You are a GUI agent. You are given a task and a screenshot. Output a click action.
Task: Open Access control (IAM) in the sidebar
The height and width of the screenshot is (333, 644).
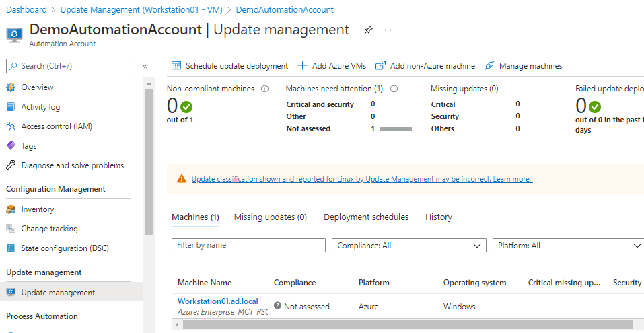(57, 126)
